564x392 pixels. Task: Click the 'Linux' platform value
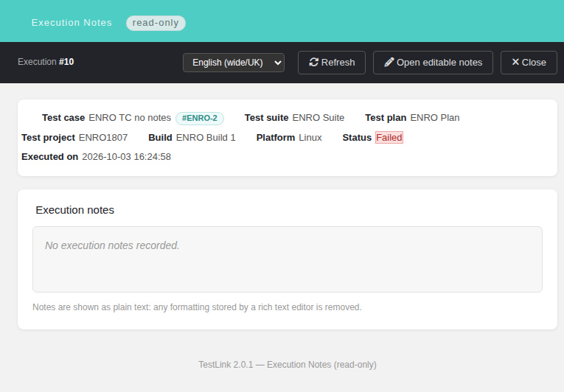[310, 137]
